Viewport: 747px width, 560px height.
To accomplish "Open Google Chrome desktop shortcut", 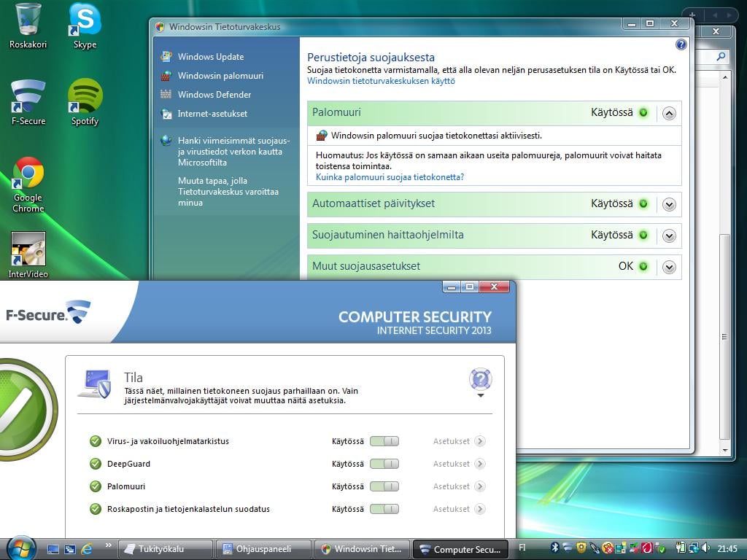I will pyautogui.click(x=28, y=184).
